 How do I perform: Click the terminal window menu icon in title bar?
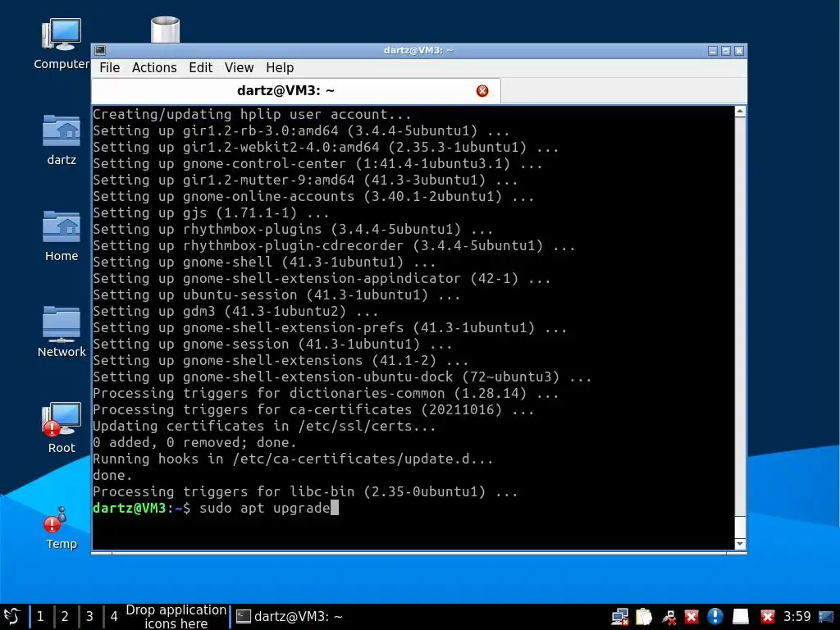point(100,50)
